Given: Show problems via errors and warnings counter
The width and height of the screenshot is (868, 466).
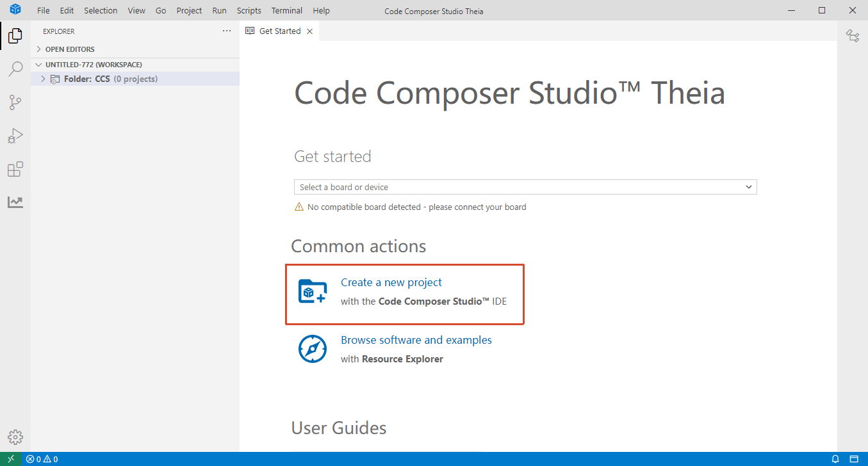Looking at the screenshot, I should point(42,459).
